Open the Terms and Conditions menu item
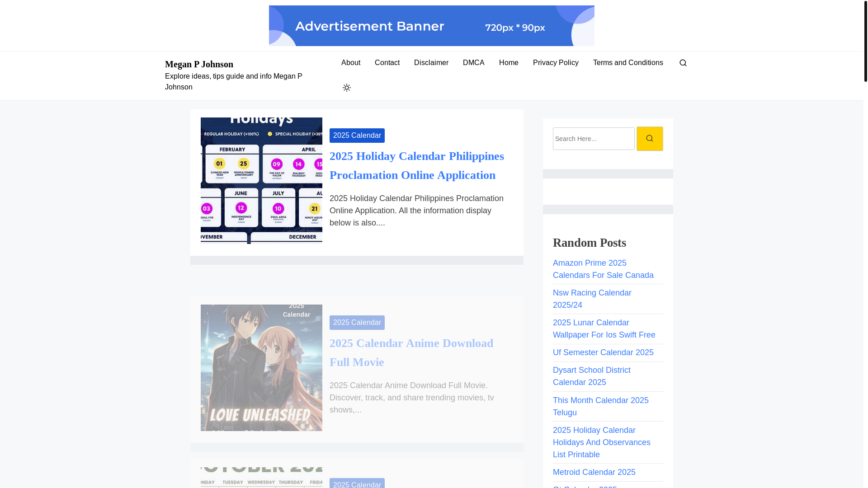 point(628,63)
